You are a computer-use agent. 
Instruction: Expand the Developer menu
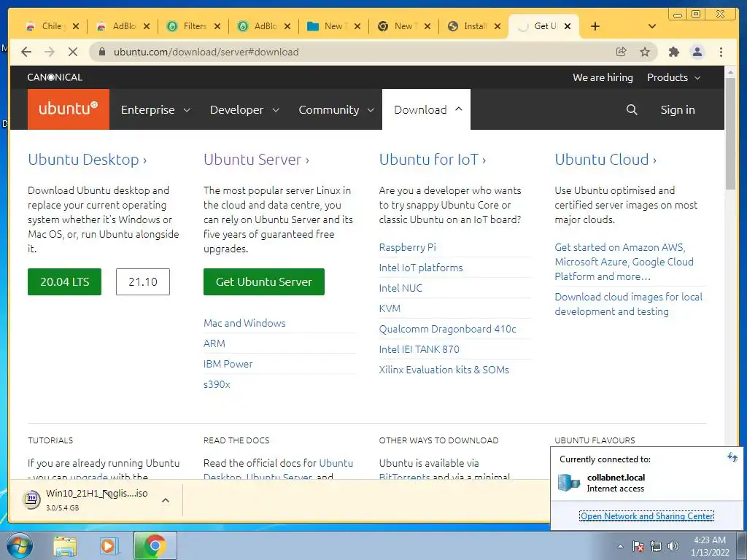click(244, 109)
